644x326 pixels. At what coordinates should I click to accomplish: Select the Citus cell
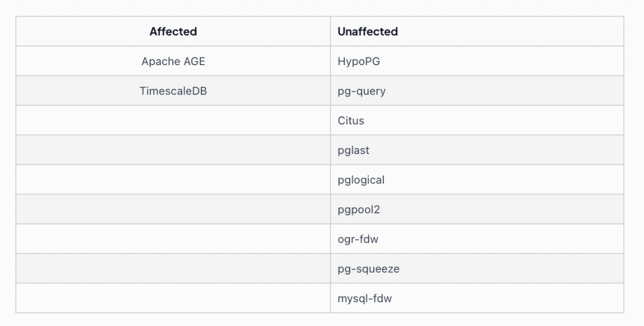[477, 120]
